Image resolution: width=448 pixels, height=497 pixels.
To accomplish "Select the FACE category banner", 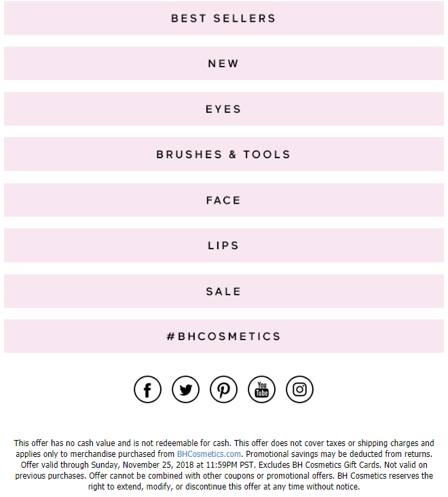I will 224,200.
